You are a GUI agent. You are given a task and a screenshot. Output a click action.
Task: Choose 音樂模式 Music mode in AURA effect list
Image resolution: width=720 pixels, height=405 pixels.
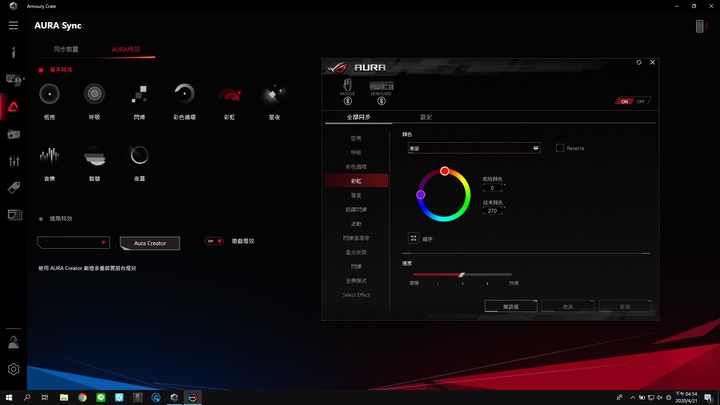(x=356, y=281)
